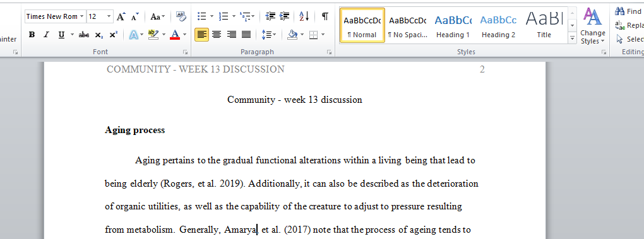Apply paragraph shading bucket

(x=292, y=35)
